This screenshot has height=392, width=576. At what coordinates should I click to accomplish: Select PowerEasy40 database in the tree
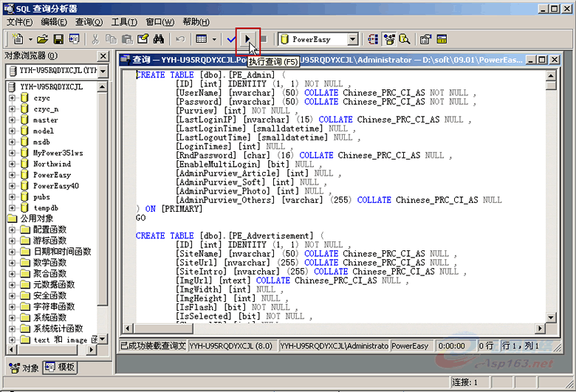point(56,186)
